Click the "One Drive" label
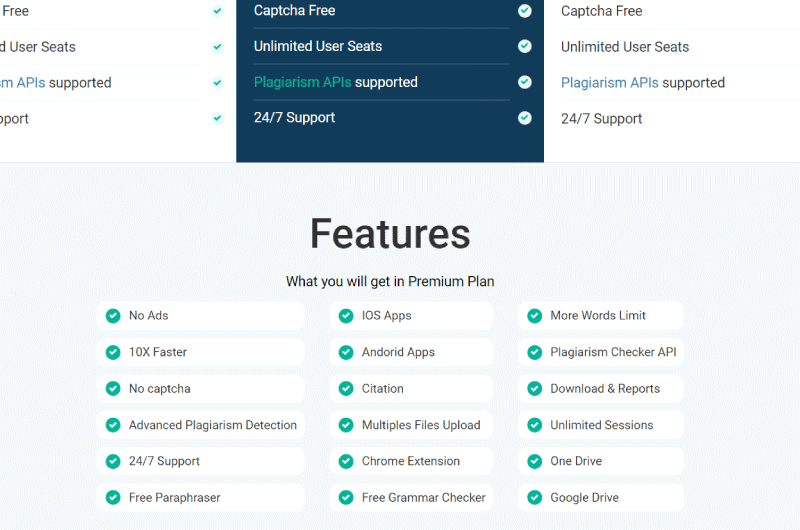 576,461
